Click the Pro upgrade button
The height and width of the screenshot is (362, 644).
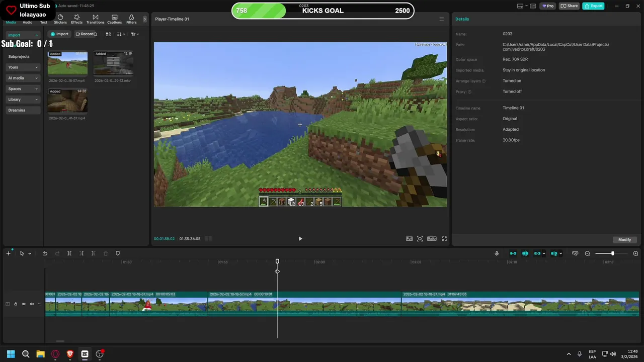(x=547, y=6)
